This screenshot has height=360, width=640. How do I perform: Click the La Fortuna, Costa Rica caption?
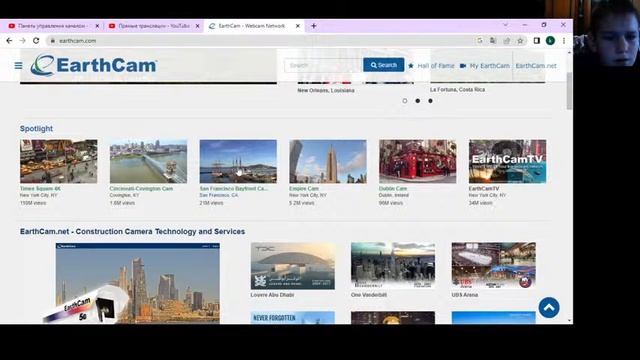(x=457, y=89)
